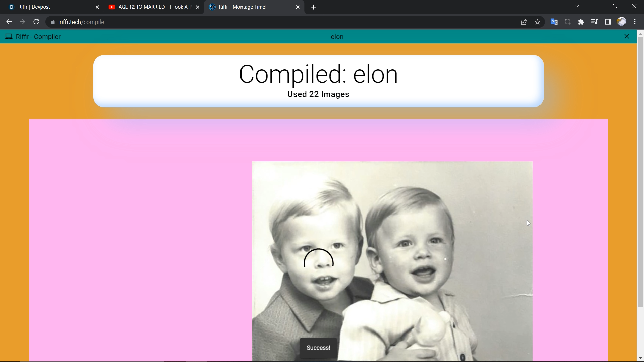Viewport: 644px width, 362px height.
Task: Open the Extensions puzzle icon
Action: pos(581,22)
